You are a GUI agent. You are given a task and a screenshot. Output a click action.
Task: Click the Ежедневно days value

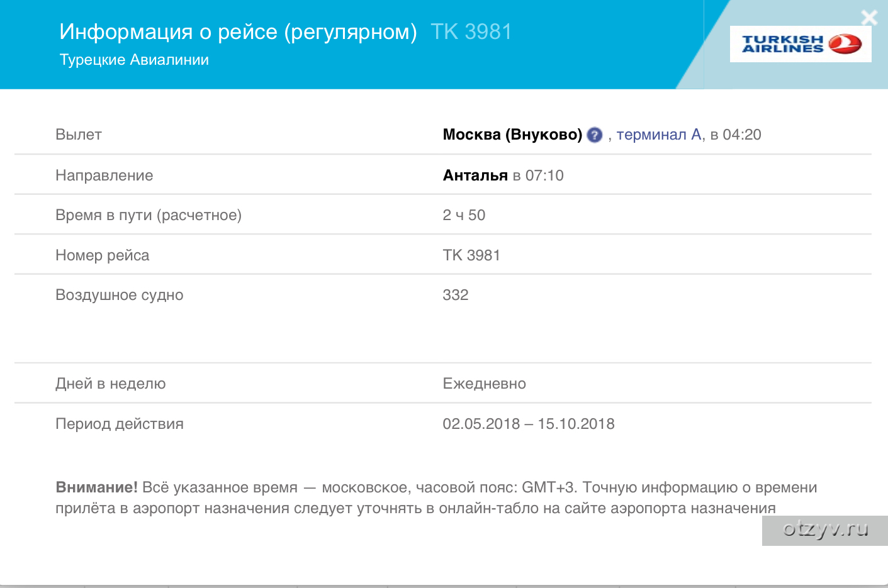point(484,384)
